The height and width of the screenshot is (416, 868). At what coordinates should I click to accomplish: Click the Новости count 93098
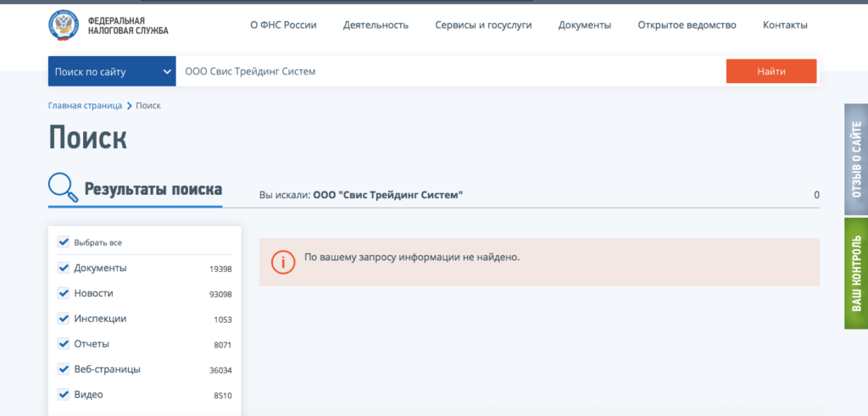(x=220, y=294)
